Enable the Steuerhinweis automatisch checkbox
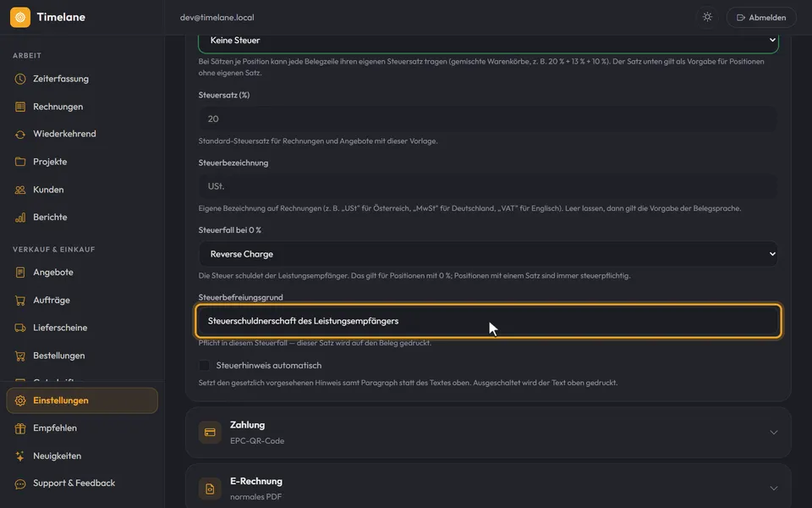The width and height of the screenshot is (812, 508). tap(205, 366)
